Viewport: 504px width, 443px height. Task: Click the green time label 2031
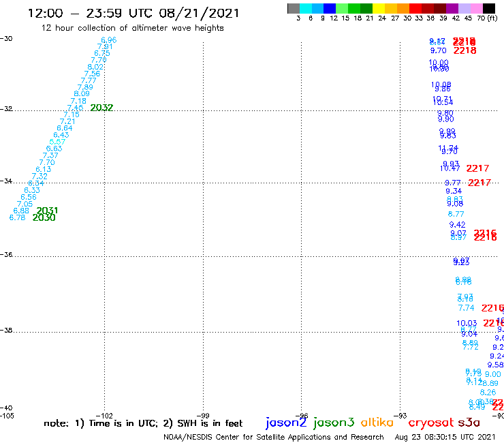[x=47, y=211]
